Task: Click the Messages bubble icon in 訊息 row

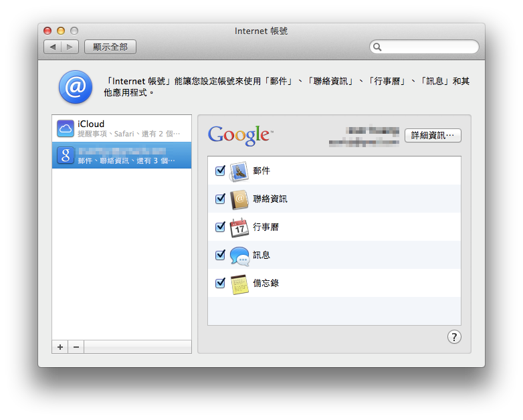Action: coord(239,256)
